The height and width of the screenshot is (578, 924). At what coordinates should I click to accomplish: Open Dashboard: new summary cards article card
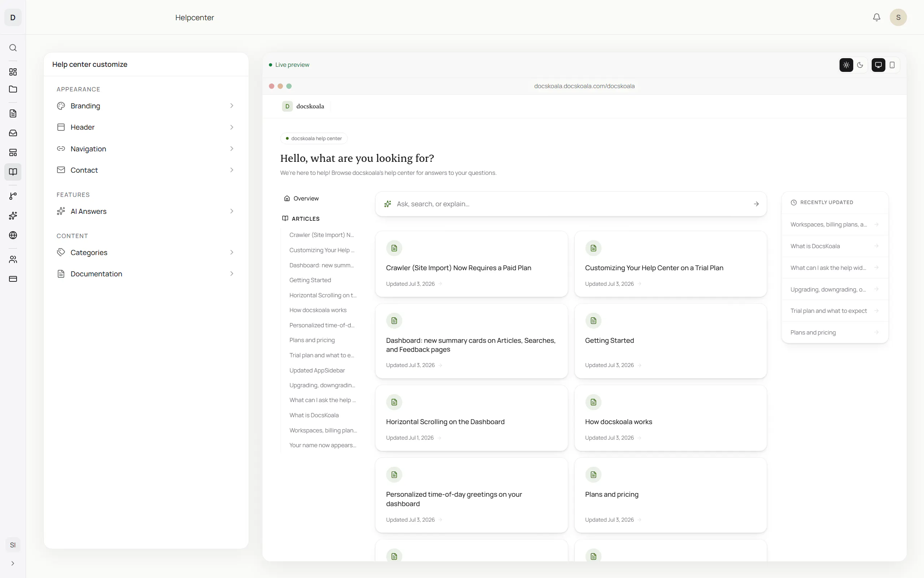[x=471, y=341]
